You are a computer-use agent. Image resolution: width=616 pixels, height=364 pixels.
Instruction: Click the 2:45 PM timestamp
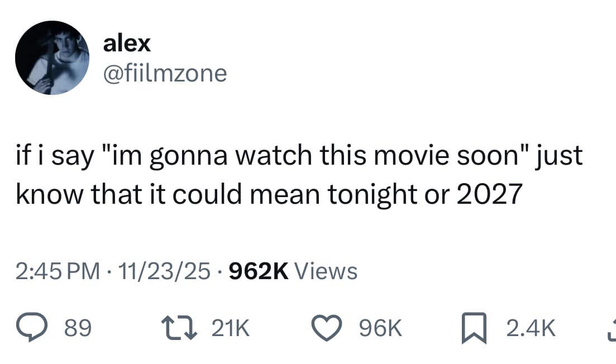58,271
